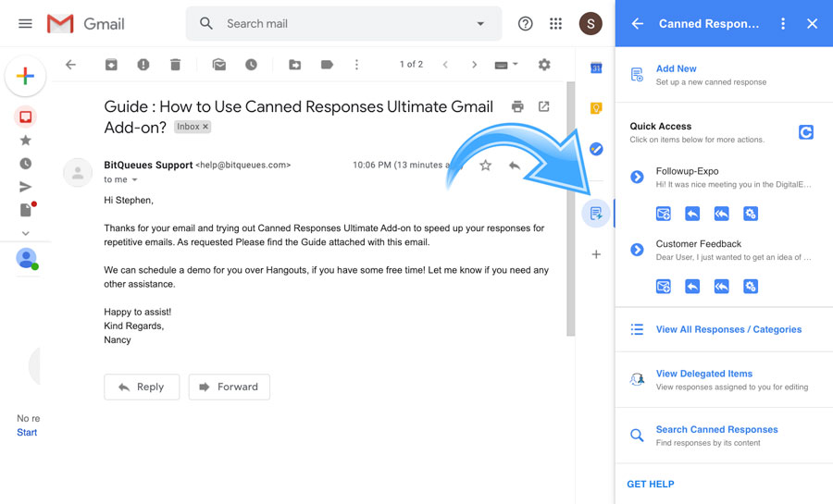Viewport: 833px width, 504px height.
Task: Delete this email with trash icon
Action: (175, 65)
